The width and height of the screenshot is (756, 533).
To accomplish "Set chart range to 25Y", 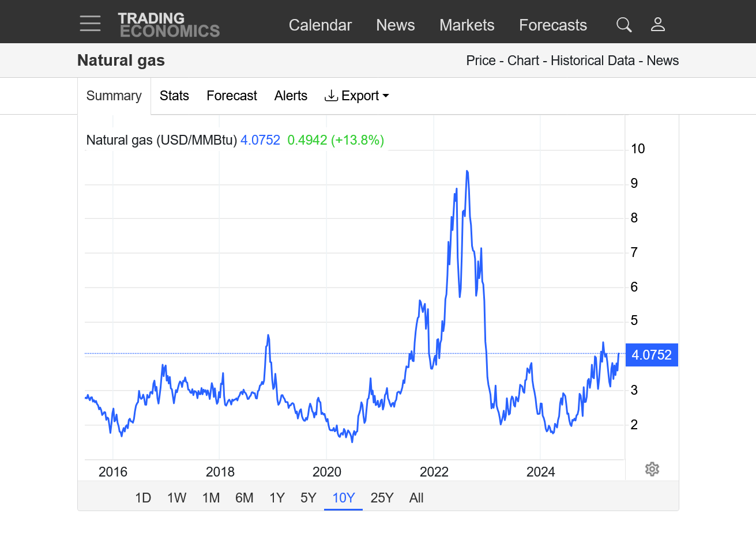I will point(382,498).
